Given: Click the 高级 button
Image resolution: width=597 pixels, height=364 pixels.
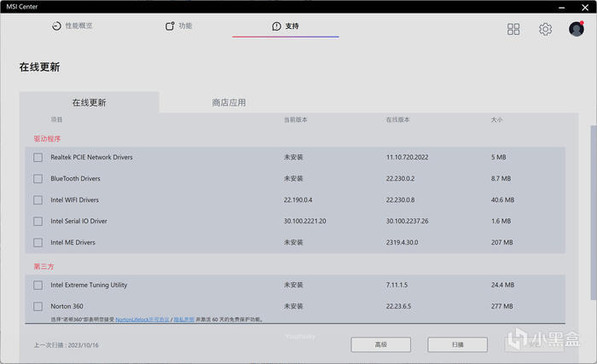Looking at the screenshot, I should 380,344.
